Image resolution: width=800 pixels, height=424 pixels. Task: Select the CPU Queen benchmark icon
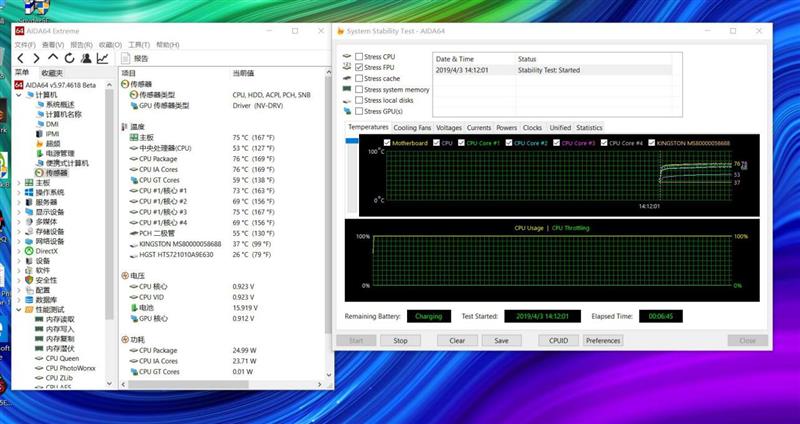tap(39, 359)
